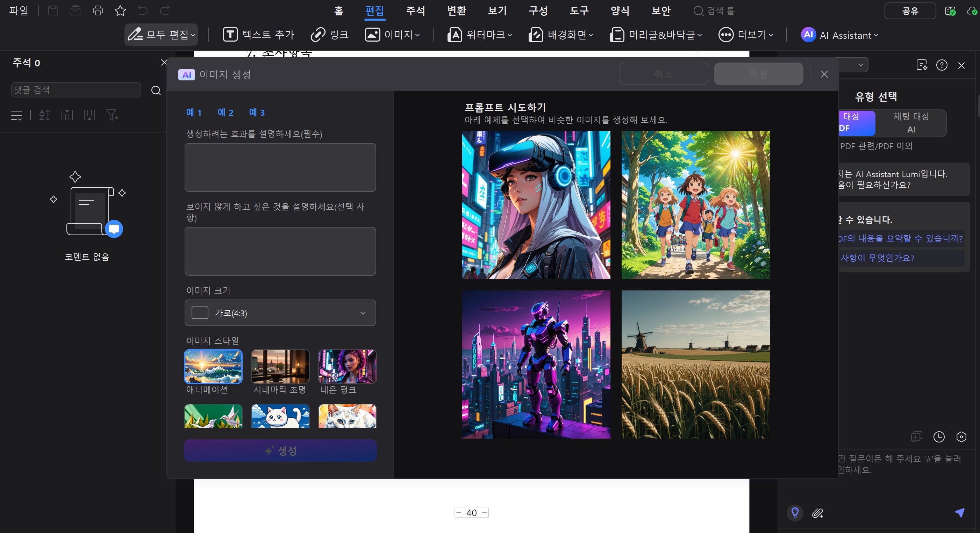
Task: Click the attach file paperclip icon
Action: (x=817, y=513)
